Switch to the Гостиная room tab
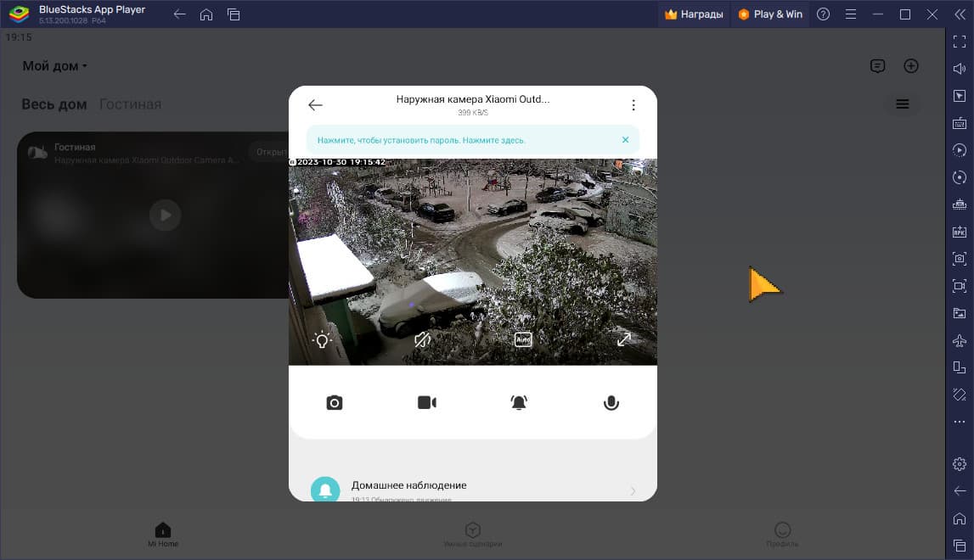This screenshot has width=974, height=560. coord(131,104)
